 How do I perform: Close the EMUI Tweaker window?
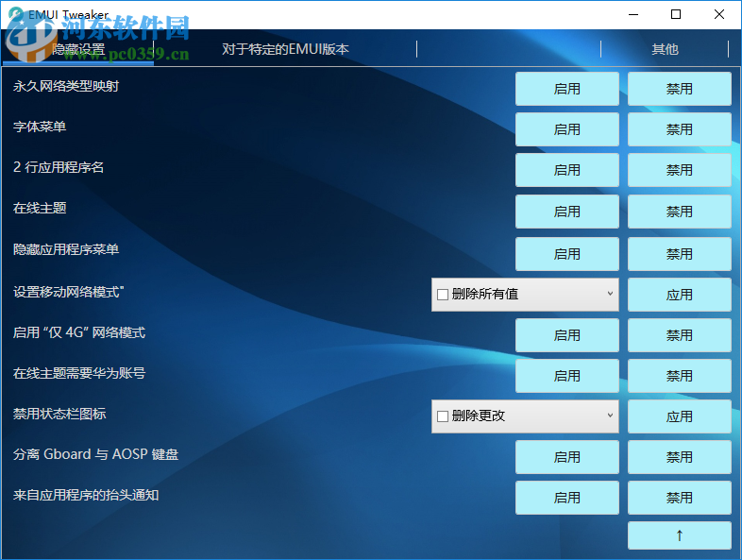point(718,15)
